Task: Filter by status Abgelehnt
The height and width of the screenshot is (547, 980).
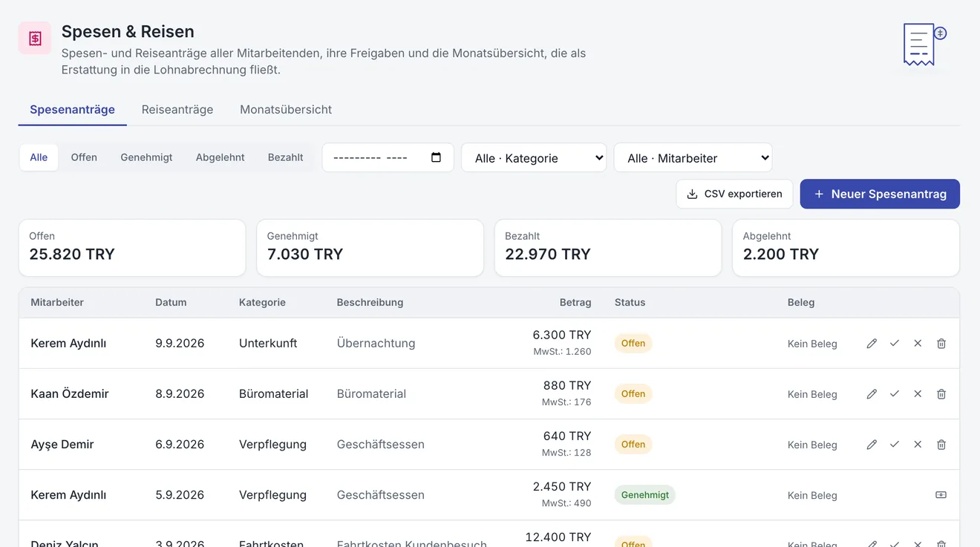Action: click(220, 157)
